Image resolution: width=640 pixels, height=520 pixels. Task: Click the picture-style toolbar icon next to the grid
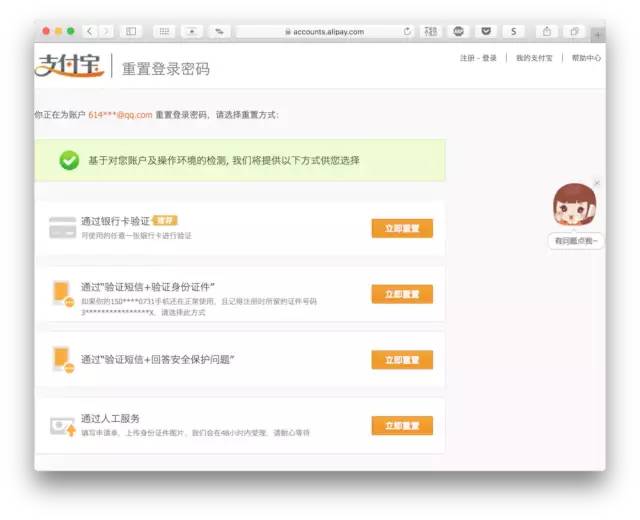[x=191, y=31]
